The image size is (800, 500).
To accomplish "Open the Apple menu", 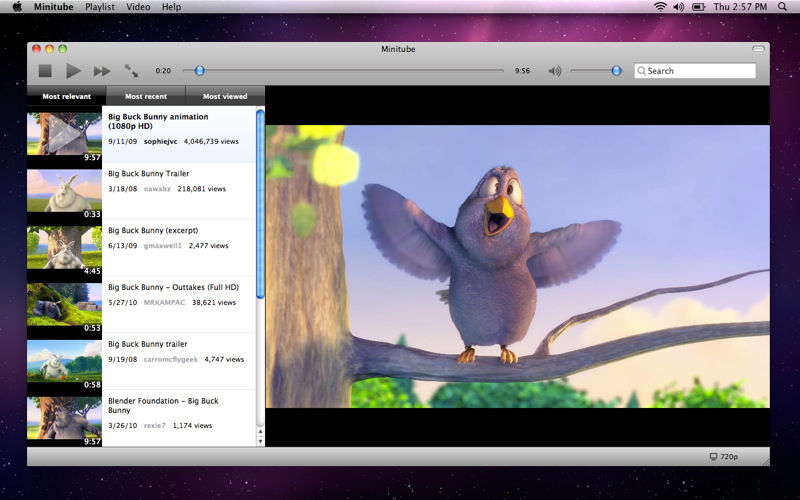I will tap(17, 7).
